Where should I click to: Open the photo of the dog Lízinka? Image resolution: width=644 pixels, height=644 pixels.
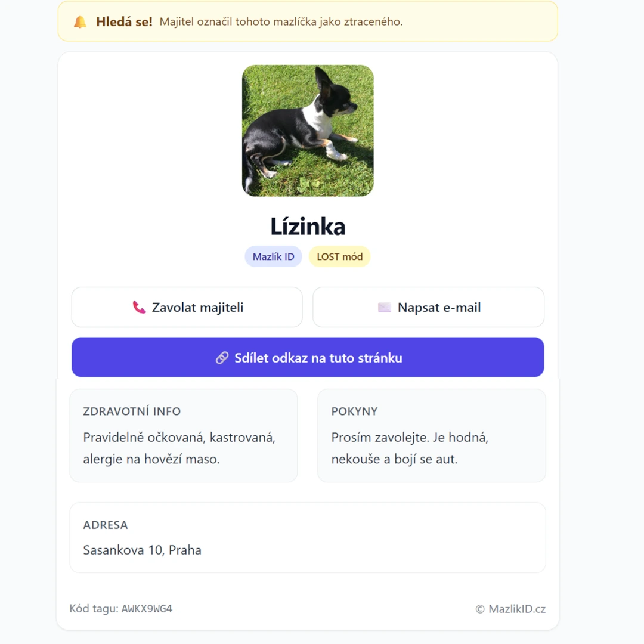(x=308, y=131)
